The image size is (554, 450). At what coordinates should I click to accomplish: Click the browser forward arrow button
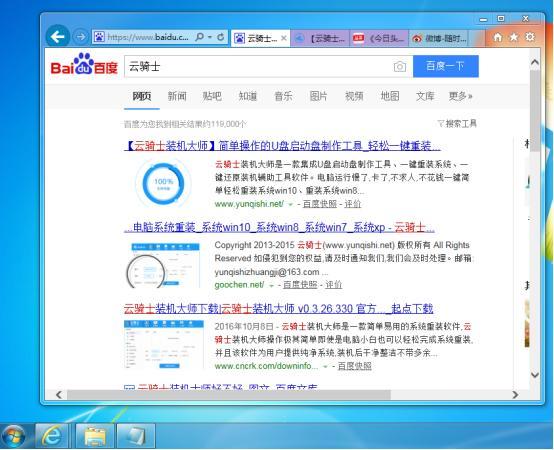[x=81, y=37]
